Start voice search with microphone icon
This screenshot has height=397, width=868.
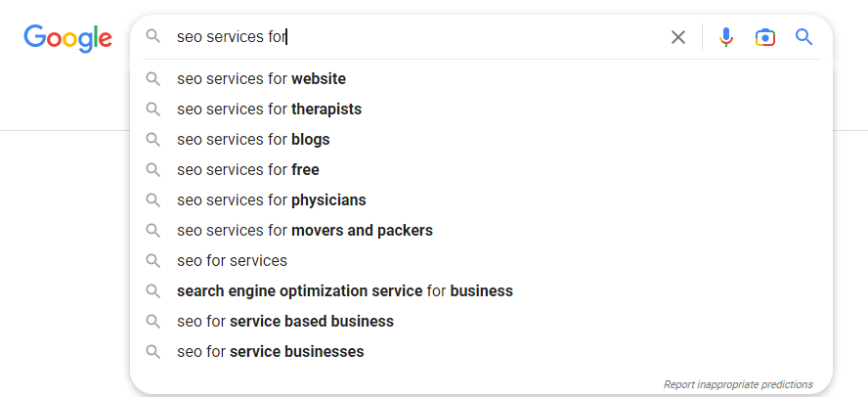tap(725, 37)
